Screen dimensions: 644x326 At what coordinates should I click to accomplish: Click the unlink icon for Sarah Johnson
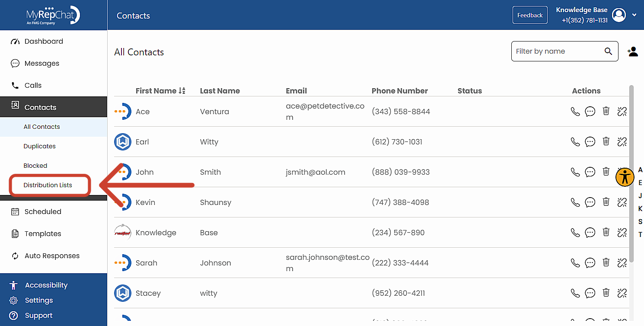[x=622, y=262]
